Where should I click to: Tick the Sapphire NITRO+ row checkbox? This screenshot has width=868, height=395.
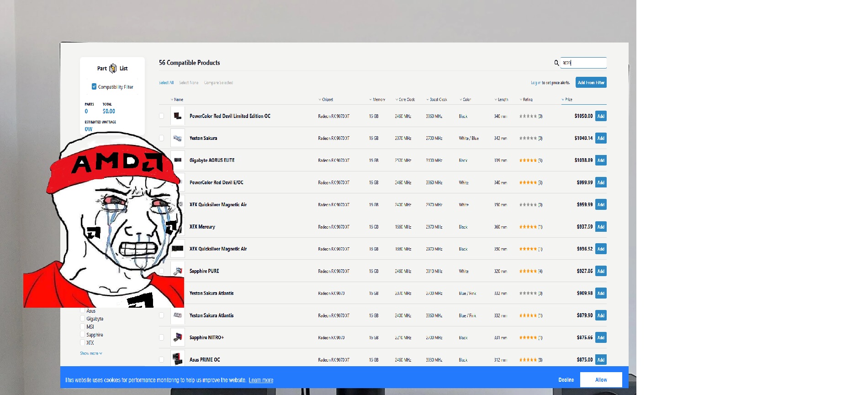tap(161, 337)
